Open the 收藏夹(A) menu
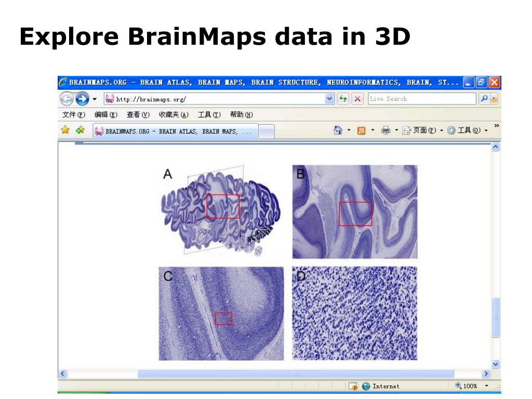 [174, 115]
